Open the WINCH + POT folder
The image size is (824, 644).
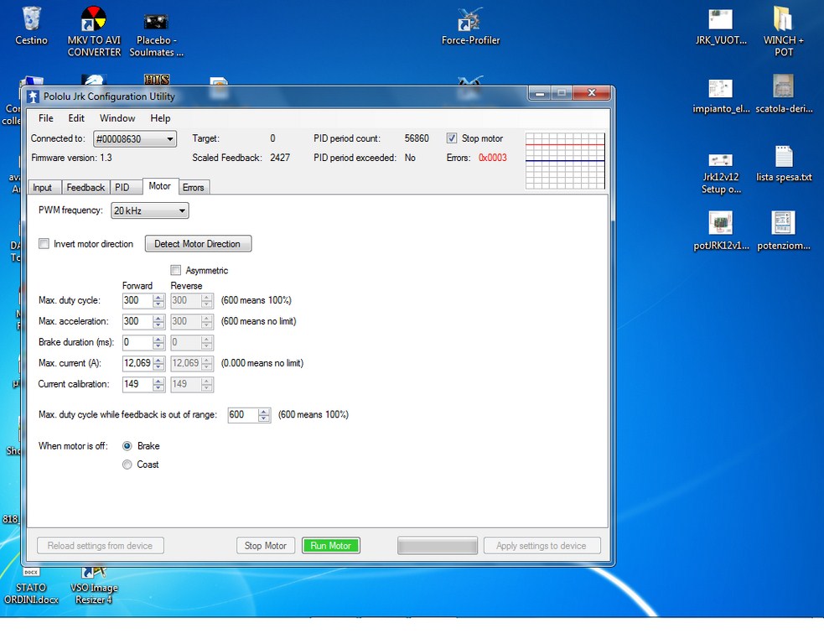tap(784, 32)
